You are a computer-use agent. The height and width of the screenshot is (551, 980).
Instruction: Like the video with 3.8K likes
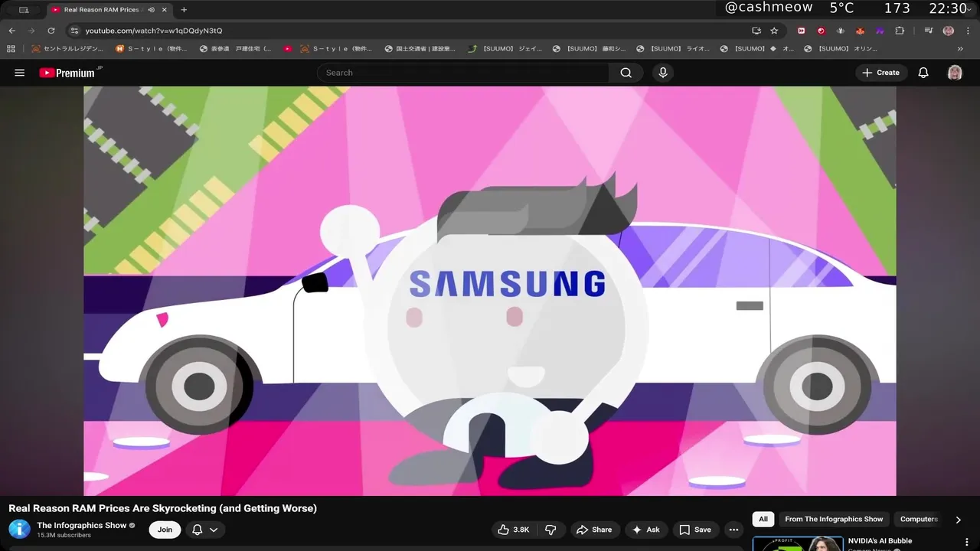pyautogui.click(x=514, y=530)
